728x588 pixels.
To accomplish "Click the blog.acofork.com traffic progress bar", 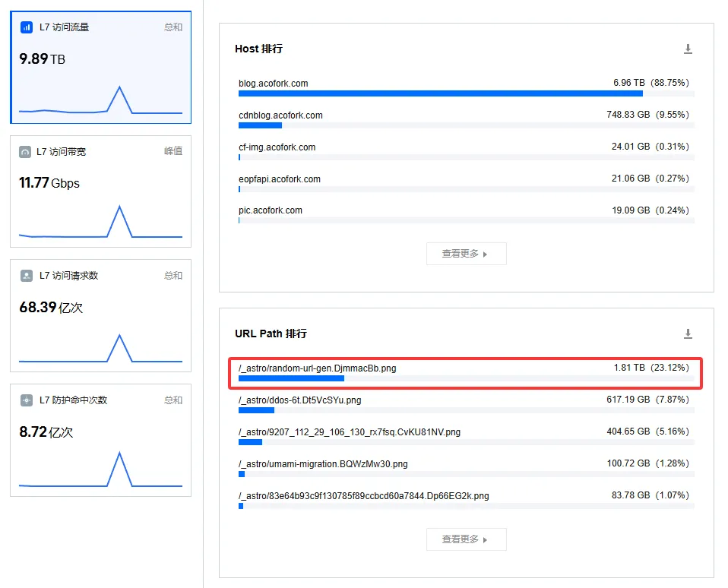I will (441, 94).
